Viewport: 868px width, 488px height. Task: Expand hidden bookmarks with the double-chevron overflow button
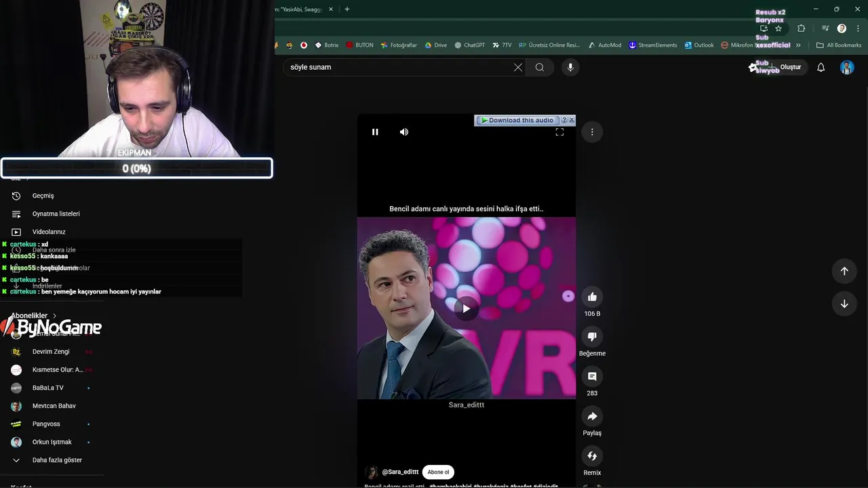pyautogui.click(x=798, y=45)
